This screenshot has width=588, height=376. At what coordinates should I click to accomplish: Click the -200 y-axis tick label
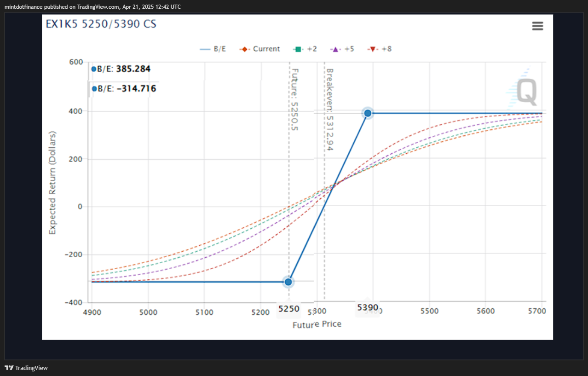click(74, 255)
